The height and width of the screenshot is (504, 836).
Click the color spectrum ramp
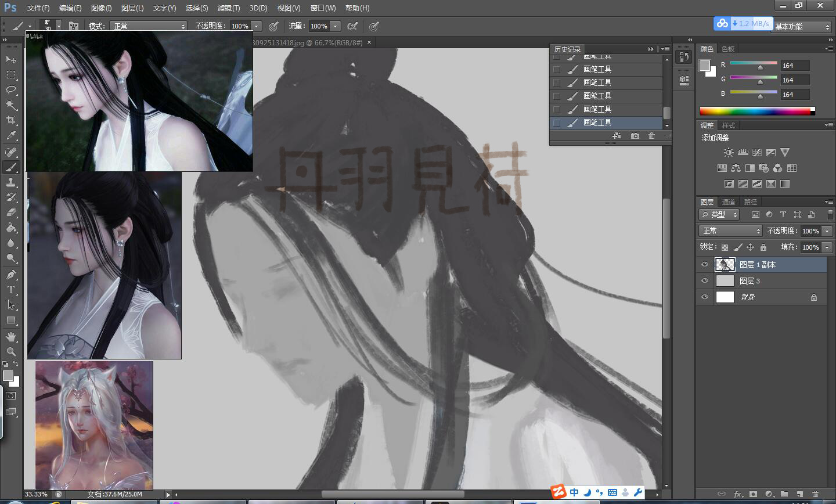coord(757,111)
